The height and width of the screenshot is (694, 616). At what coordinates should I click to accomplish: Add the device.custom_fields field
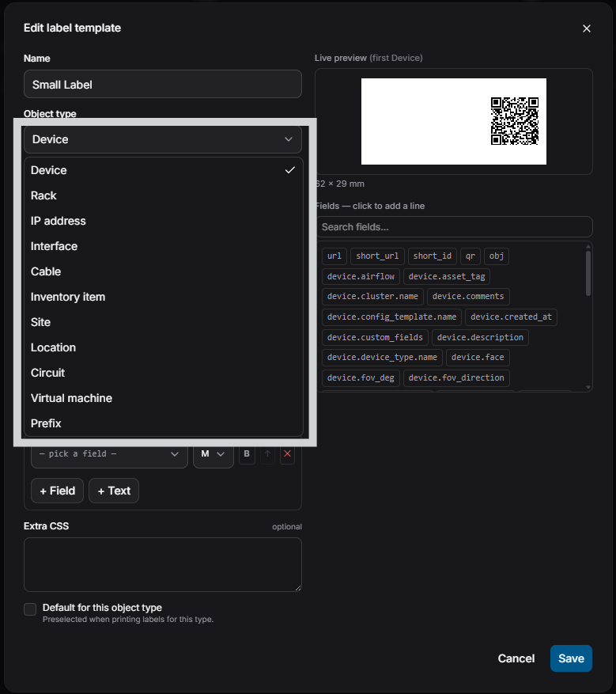click(x=375, y=338)
